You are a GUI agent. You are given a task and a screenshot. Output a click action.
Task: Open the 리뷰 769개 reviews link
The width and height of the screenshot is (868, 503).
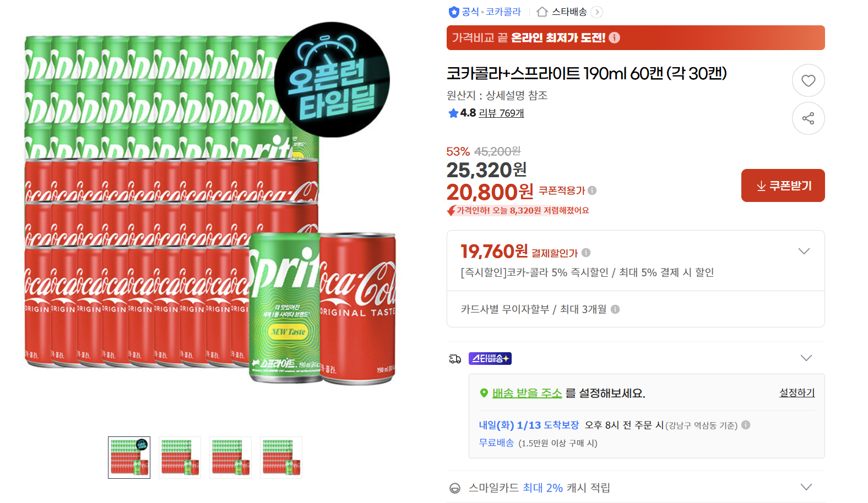(501, 113)
